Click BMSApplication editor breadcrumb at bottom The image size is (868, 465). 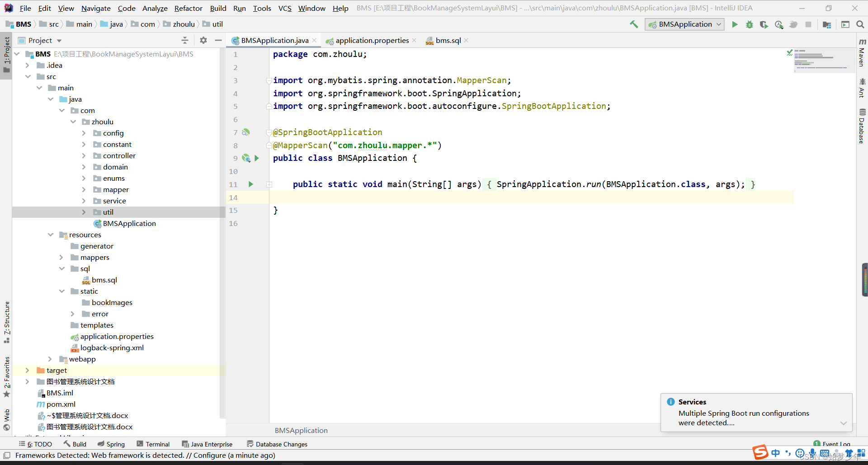pyautogui.click(x=301, y=430)
